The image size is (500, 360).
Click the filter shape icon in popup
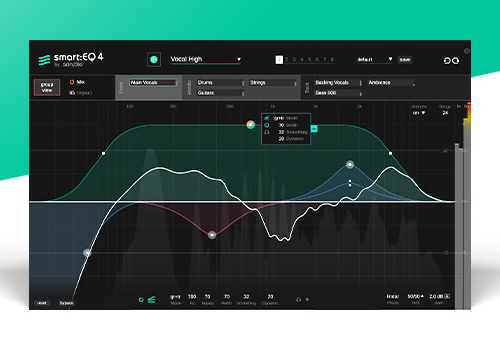pos(267,118)
